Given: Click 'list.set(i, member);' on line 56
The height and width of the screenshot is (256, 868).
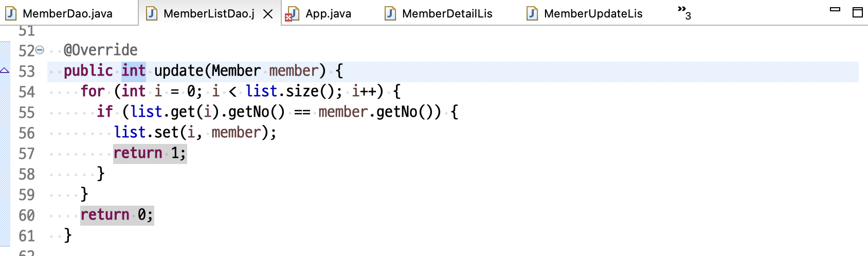Looking at the screenshot, I should point(195,132).
